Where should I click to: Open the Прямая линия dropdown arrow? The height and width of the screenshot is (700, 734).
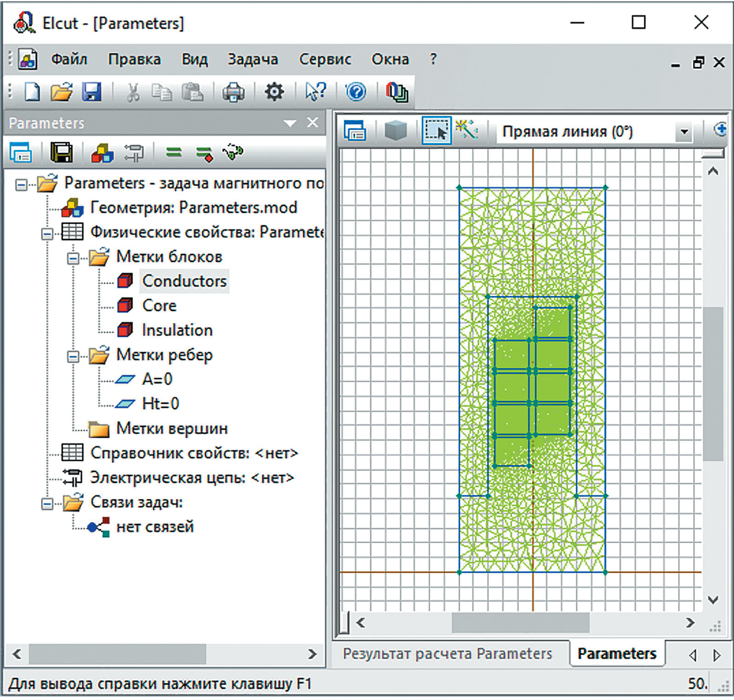point(684,133)
